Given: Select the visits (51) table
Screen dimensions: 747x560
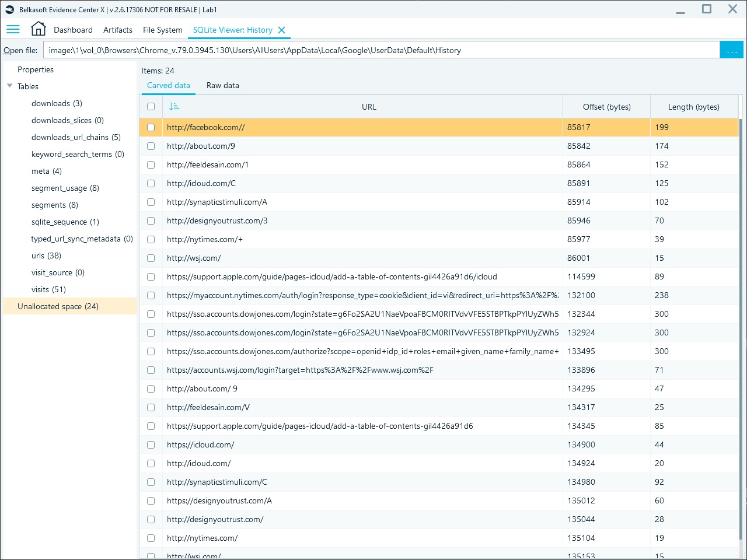Looking at the screenshot, I should pyautogui.click(x=48, y=289).
